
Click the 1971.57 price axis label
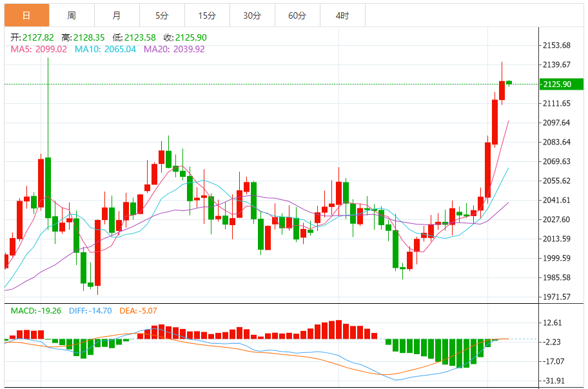click(556, 297)
